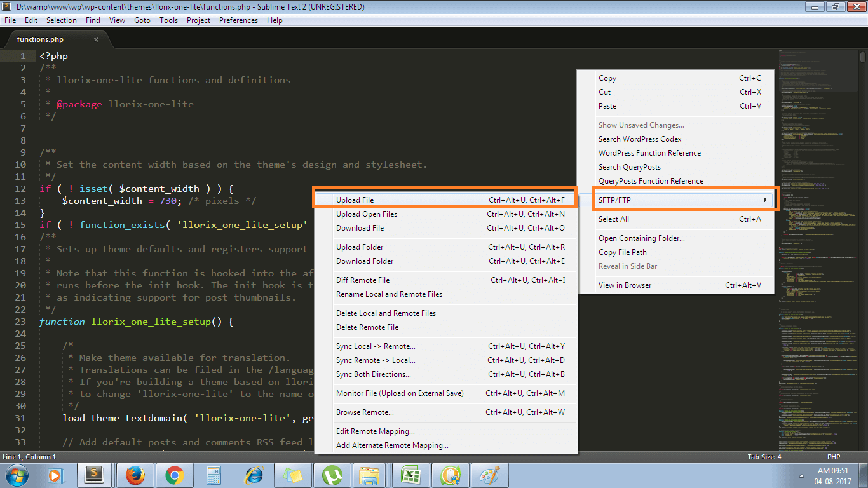Click the Sublime Text title bar icon
Screen dimensions: 868x488
coord(8,7)
